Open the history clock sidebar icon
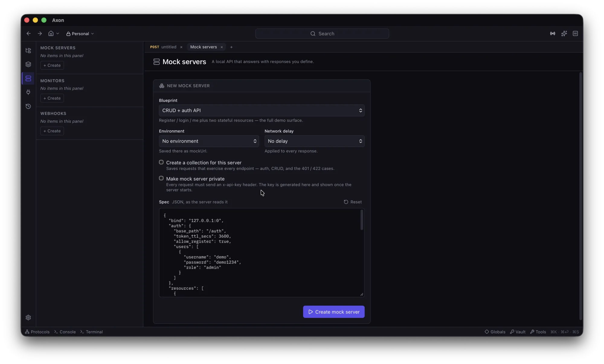This screenshot has height=364, width=604. click(x=28, y=106)
